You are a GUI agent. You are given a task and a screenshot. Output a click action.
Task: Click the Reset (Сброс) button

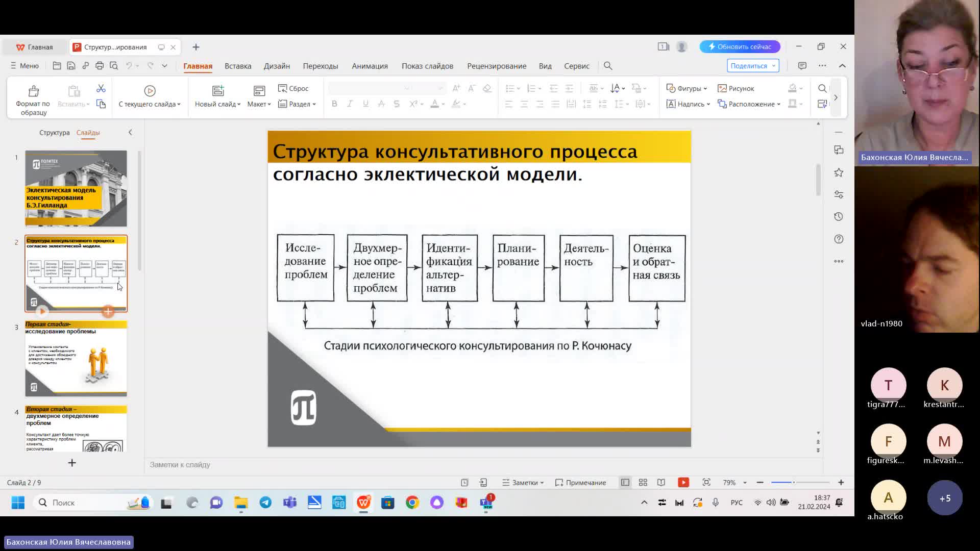click(293, 88)
